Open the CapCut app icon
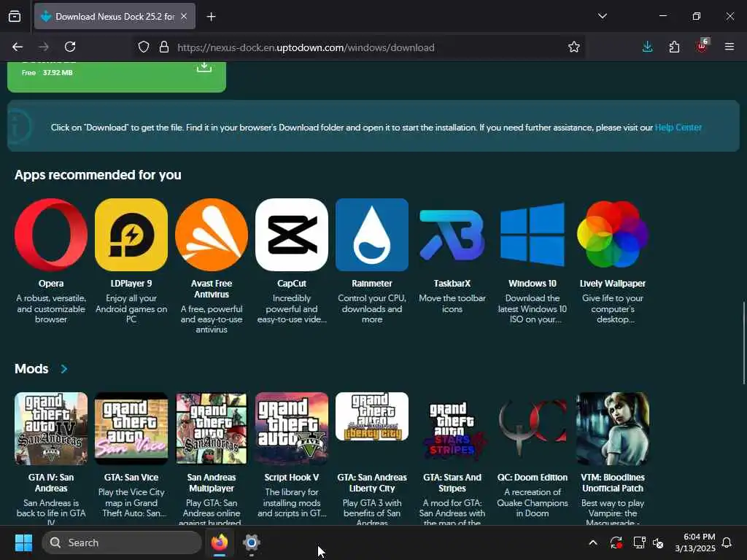The width and height of the screenshot is (747, 560). click(292, 235)
